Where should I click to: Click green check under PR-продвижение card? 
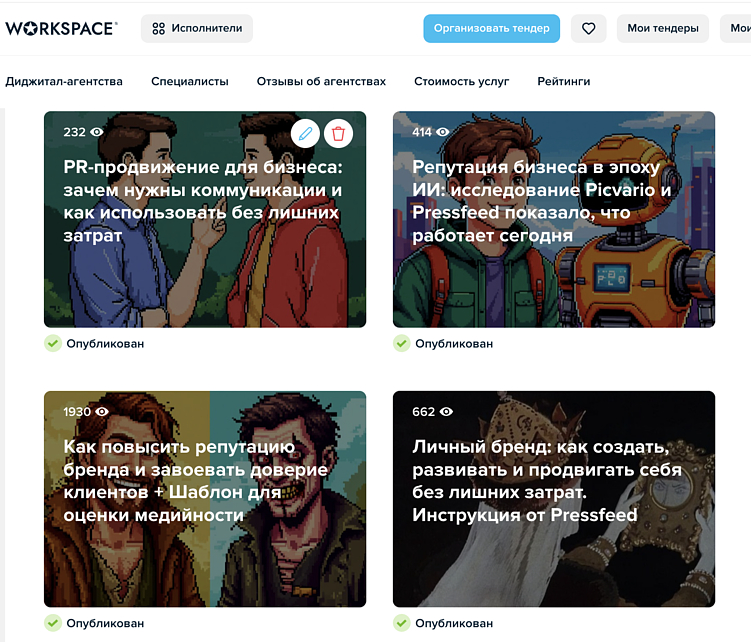(53, 344)
